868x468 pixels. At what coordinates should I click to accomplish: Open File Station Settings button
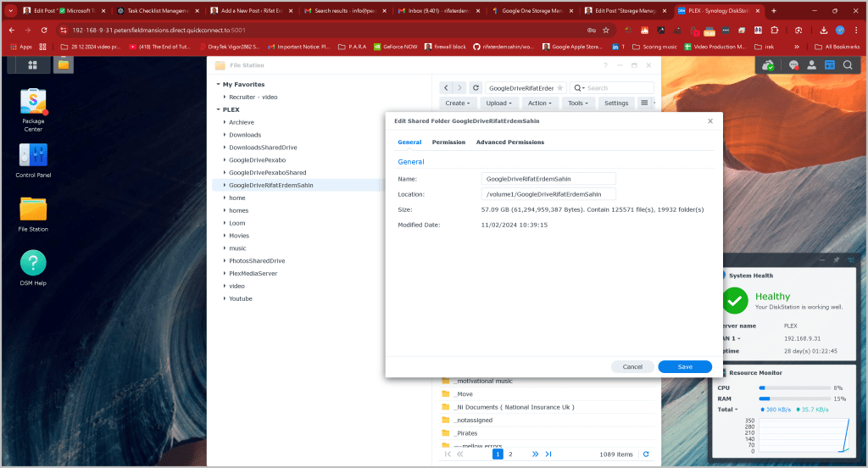tap(616, 103)
